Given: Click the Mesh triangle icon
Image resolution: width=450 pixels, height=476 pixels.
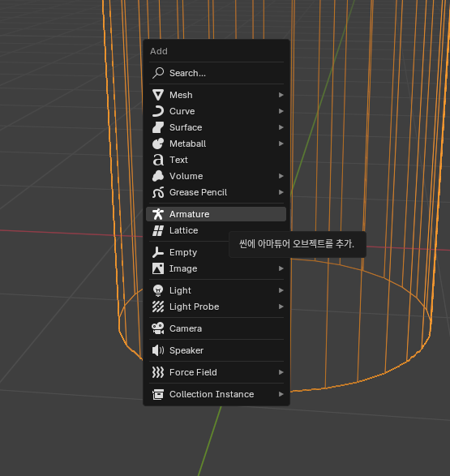Looking at the screenshot, I should (158, 95).
